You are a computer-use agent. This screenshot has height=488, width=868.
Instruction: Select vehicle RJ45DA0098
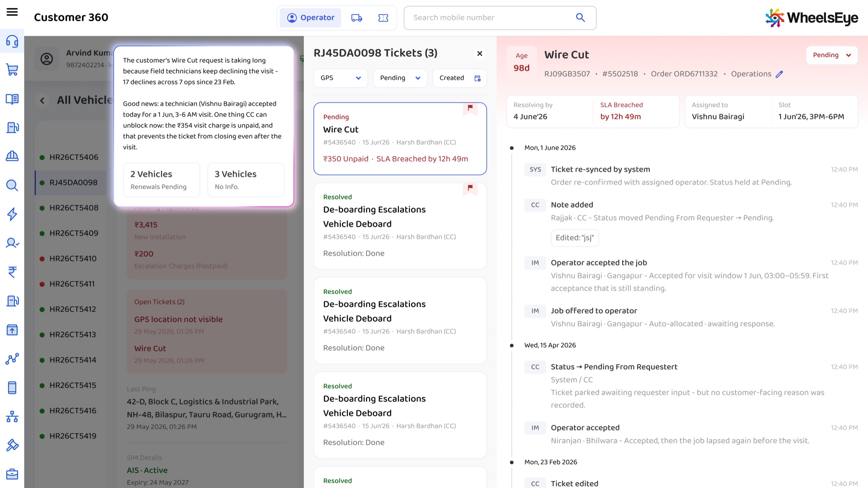point(70,183)
